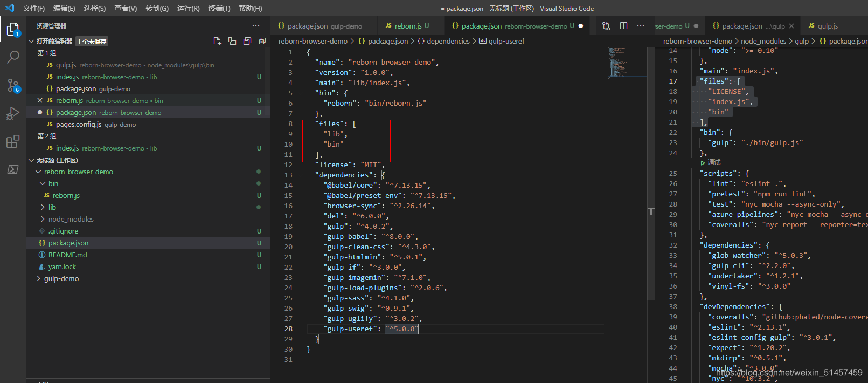The height and width of the screenshot is (383, 868).
Task: Open the 帮助(H) menu
Action: point(250,8)
